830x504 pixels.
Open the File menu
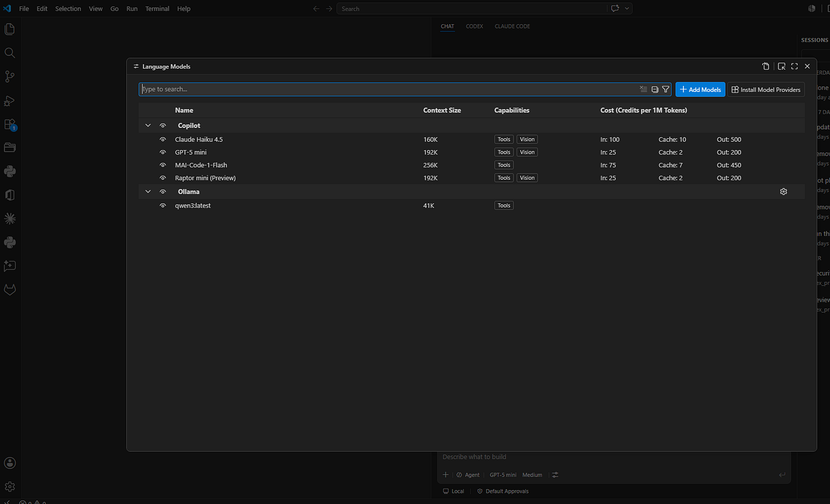[24, 9]
